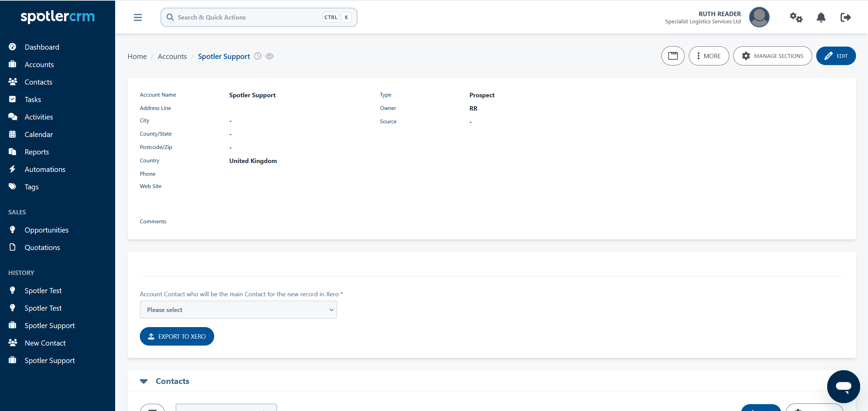Collapse the Contacts section triangle
Screen dimensions: 868x411
pyautogui.click(x=144, y=381)
